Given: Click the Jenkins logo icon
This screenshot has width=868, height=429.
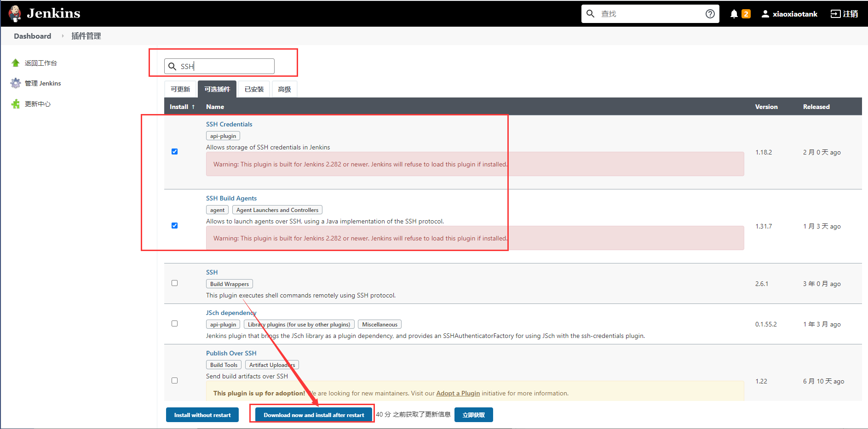Looking at the screenshot, I should [x=15, y=13].
